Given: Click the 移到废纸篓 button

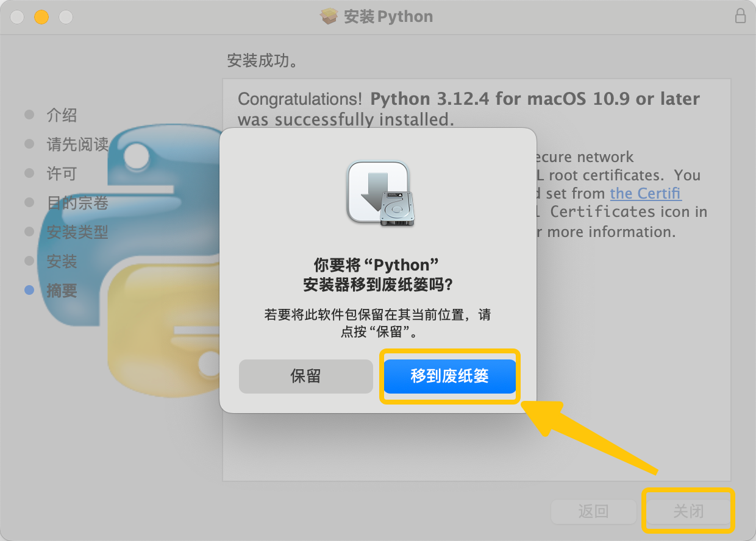Looking at the screenshot, I should click(449, 376).
